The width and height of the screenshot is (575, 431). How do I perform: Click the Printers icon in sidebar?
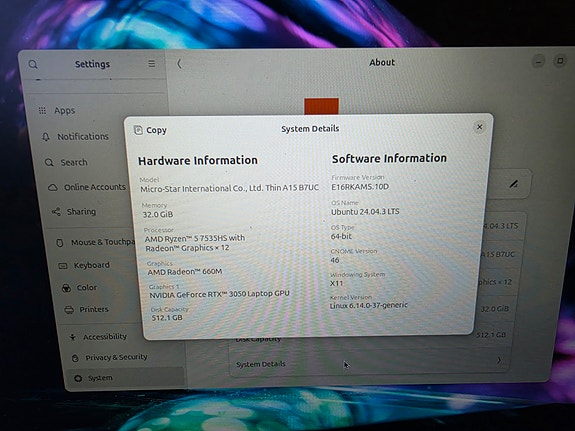(69, 310)
